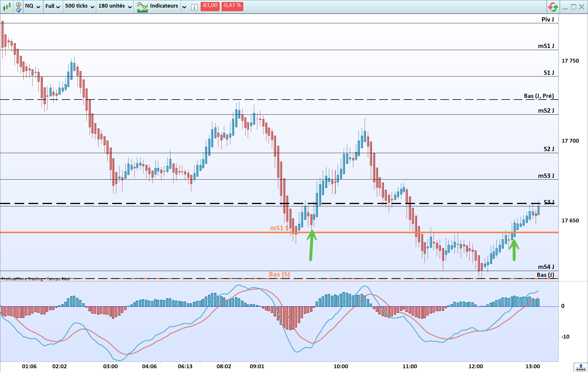Open the 500 ticks timeframe dropdown

coord(80,6)
